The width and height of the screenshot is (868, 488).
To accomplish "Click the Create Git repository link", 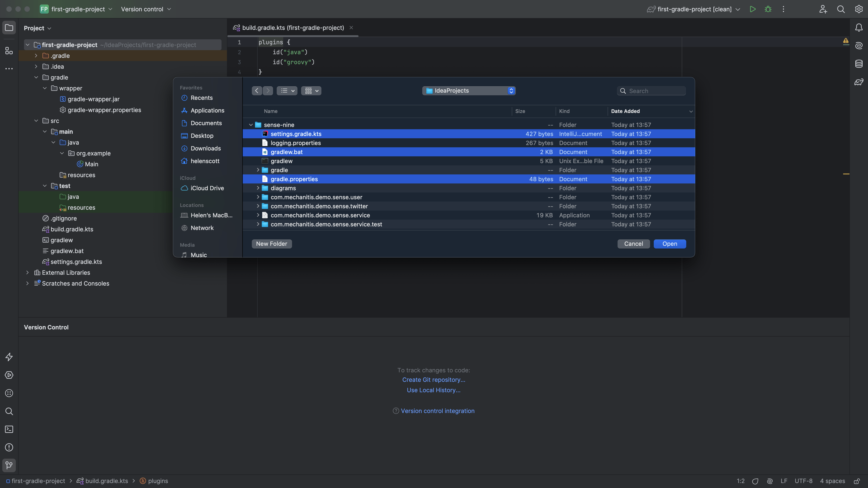I will pyautogui.click(x=433, y=380).
